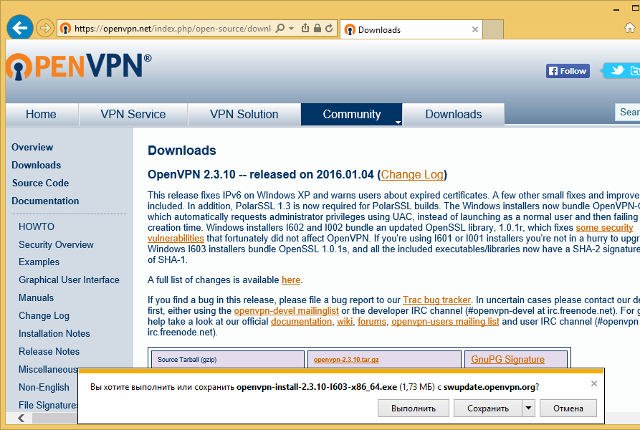Open Downloads in the left sidebar
The width and height of the screenshot is (640, 430).
tap(36, 165)
